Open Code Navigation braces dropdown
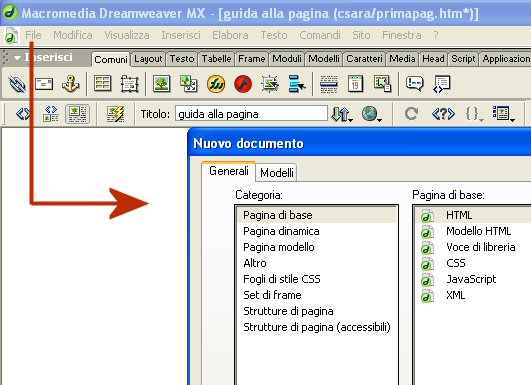 point(474,114)
